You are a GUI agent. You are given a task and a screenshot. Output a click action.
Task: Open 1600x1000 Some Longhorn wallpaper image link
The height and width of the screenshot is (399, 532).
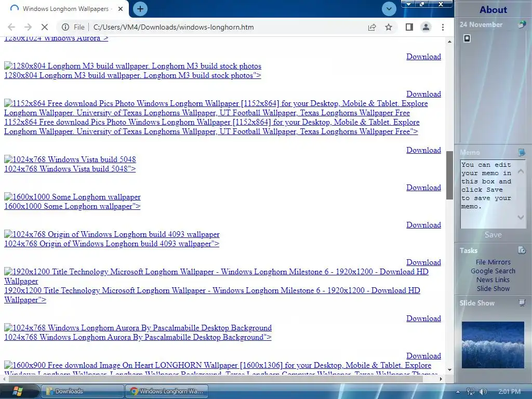[x=72, y=197]
